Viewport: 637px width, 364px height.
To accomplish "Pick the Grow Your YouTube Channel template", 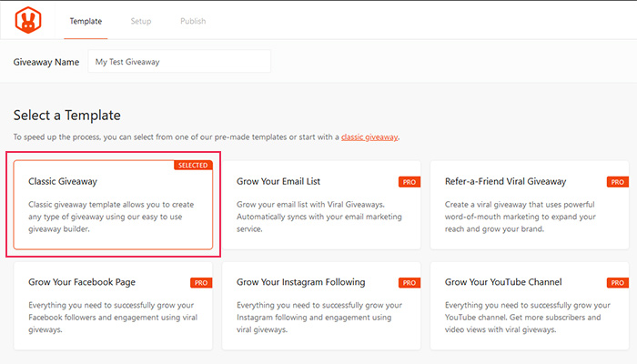I will click(x=530, y=306).
